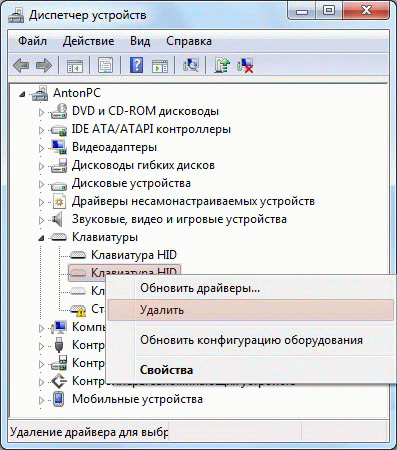Expand IDE ATA/ATAPI контроллеры node
397x450 pixels.
point(41,130)
